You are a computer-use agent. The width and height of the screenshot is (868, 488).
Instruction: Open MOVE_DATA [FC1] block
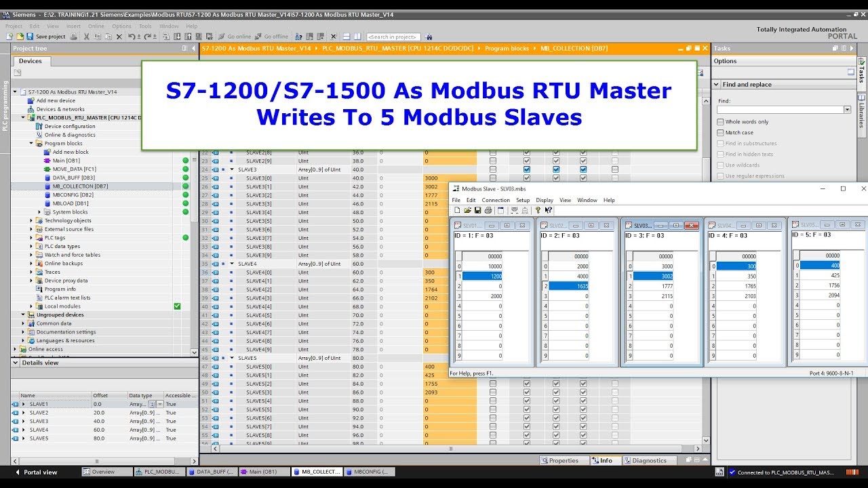coord(75,169)
